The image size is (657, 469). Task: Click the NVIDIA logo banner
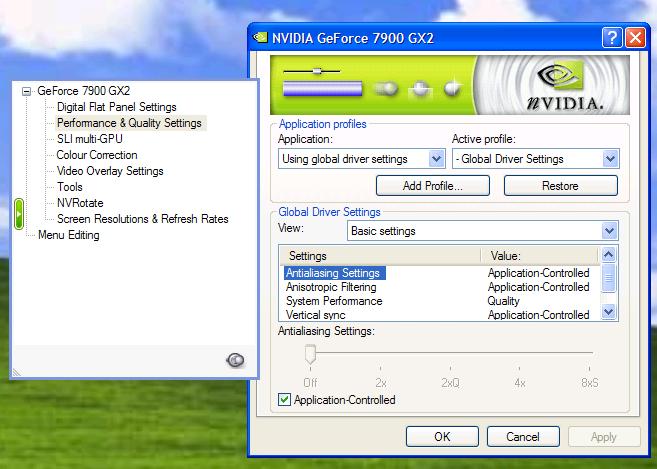[x=450, y=85]
